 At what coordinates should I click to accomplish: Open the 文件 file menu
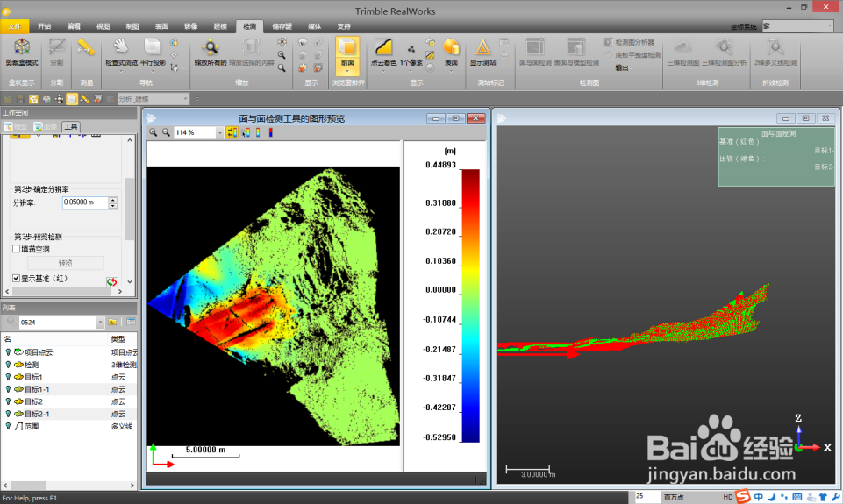coord(15,26)
